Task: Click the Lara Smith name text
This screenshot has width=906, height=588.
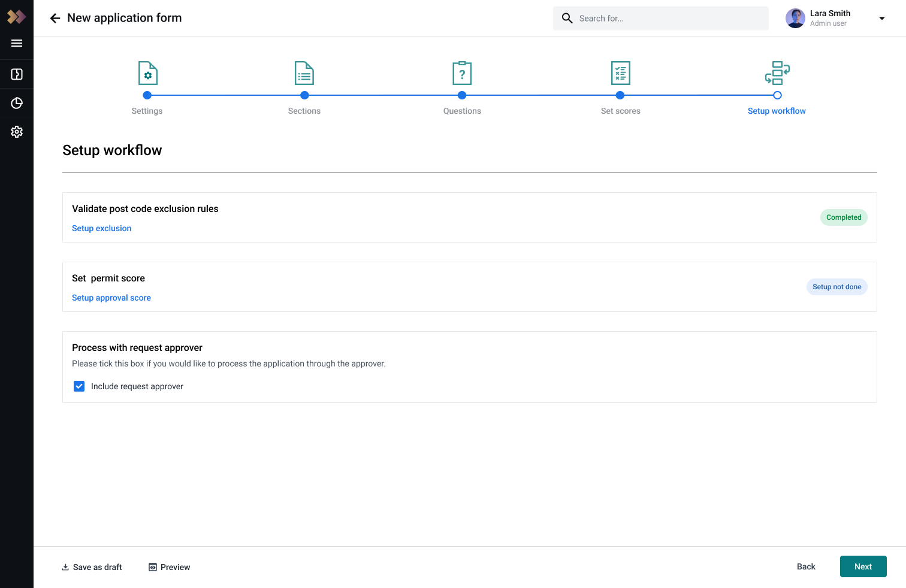Action: pyautogui.click(x=830, y=13)
